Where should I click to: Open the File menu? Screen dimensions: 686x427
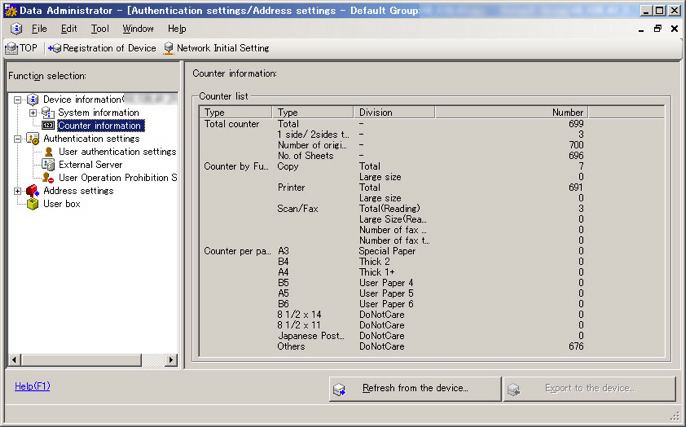tap(39, 29)
